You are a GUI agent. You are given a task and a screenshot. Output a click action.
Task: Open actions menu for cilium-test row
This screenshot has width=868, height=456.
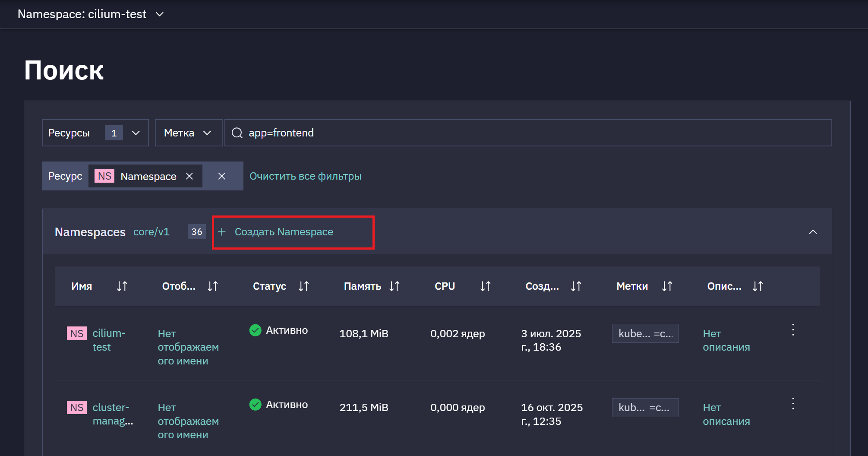(793, 330)
